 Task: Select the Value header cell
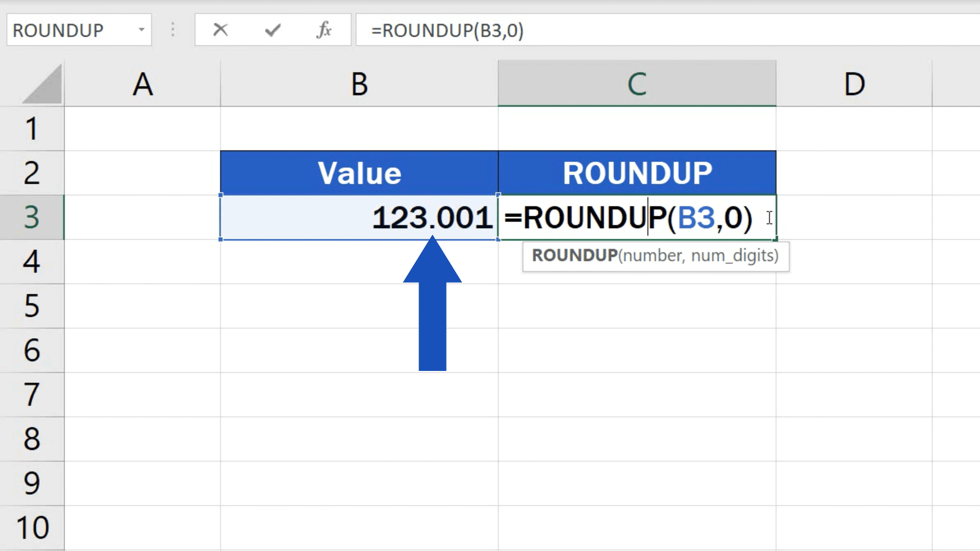pos(359,172)
